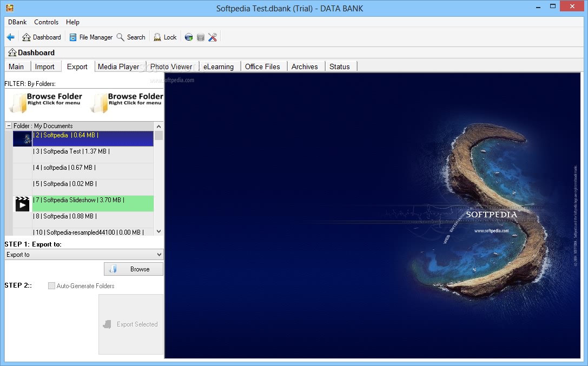Click the app icon in title bar

coord(10,8)
